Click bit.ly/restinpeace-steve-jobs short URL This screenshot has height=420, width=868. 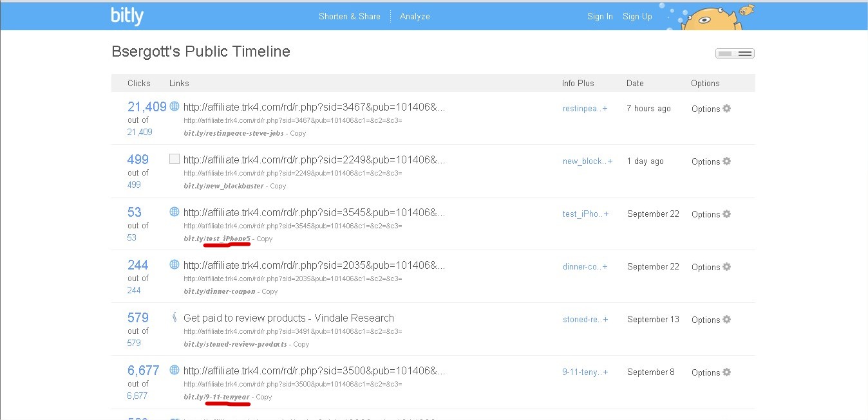(234, 133)
